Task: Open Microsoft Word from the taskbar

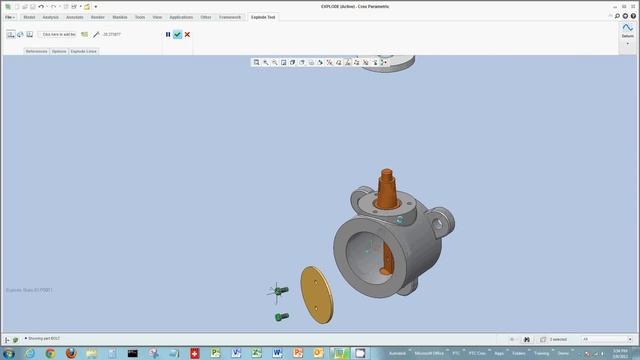Action: point(277,353)
